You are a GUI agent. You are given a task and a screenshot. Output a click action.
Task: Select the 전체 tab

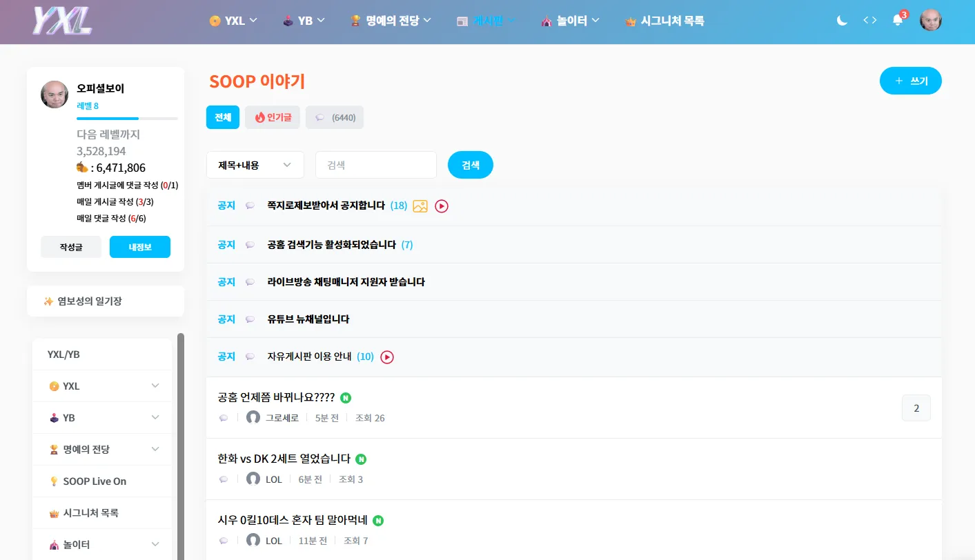(223, 117)
